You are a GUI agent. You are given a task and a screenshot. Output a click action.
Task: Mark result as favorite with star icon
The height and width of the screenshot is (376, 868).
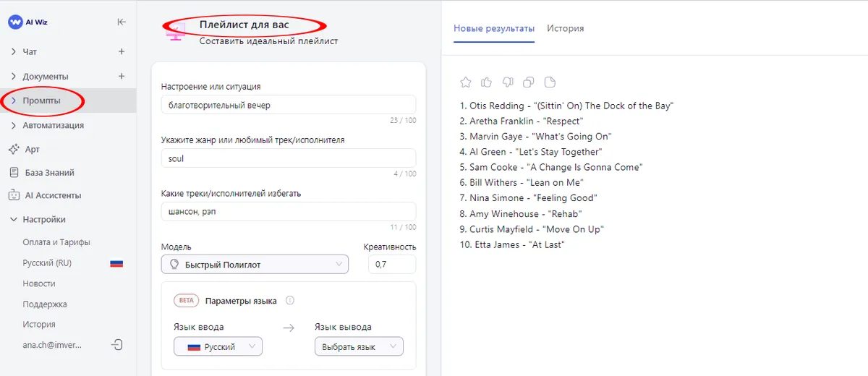(466, 82)
